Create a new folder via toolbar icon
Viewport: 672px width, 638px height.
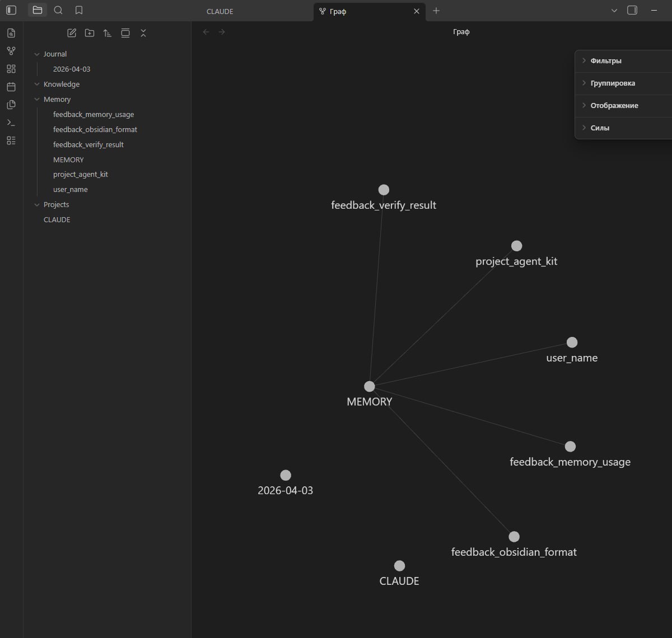click(90, 33)
